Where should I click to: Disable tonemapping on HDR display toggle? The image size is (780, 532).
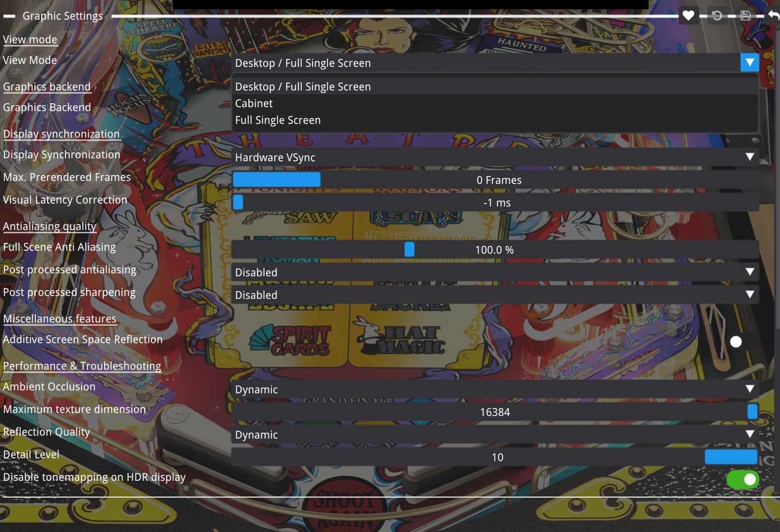tap(743, 479)
